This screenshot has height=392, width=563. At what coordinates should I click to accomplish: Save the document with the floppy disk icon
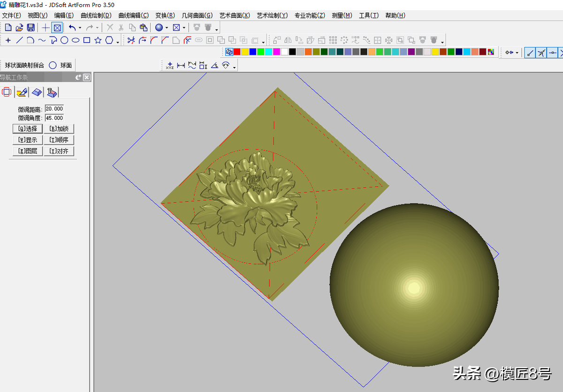30,28
